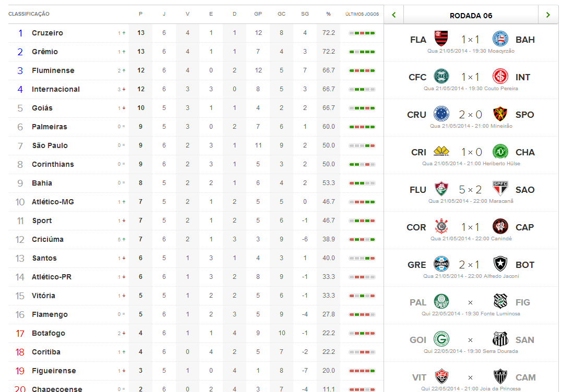
Task: Click the Palmeiras crest in PAL match
Action: (x=441, y=302)
